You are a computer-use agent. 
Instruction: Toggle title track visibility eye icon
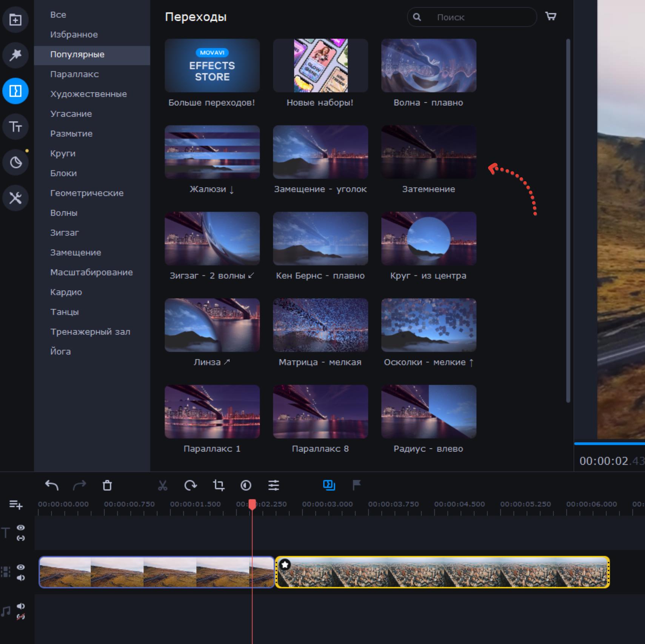[21, 527]
